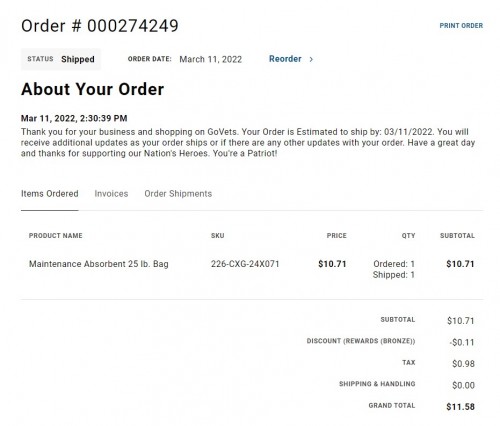Image resolution: width=500 pixels, height=426 pixels.
Task: Click the Print Order link
Action: pyautogui.click(x=461, y=26)
